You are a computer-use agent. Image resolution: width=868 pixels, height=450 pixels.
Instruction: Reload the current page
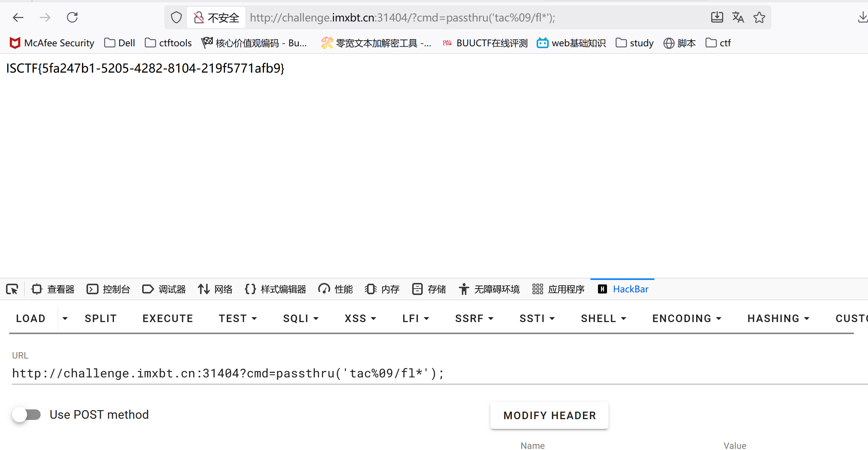tap(72, 17)
